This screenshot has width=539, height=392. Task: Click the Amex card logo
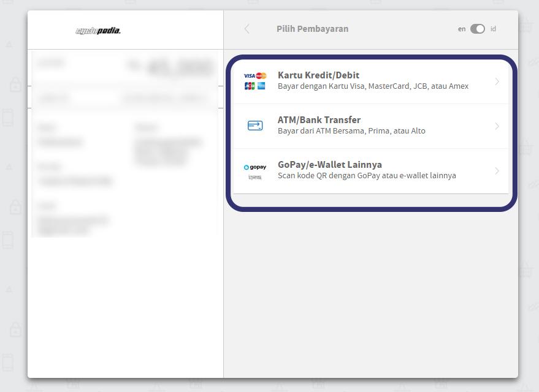click(261, 86)
